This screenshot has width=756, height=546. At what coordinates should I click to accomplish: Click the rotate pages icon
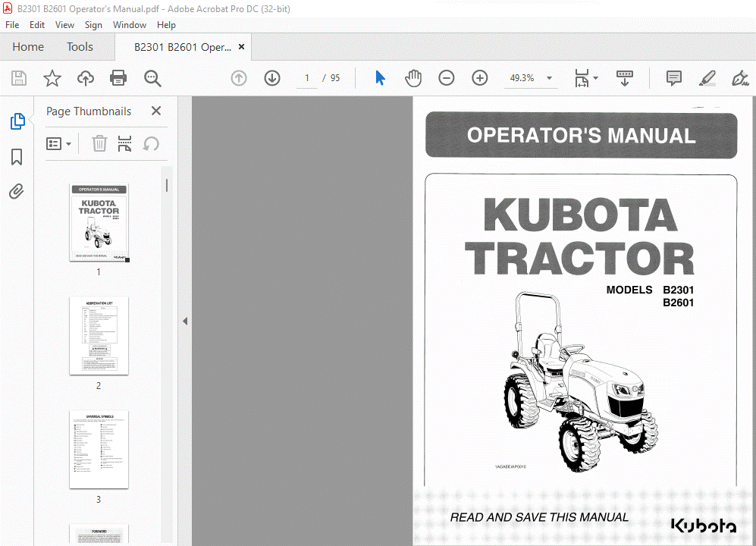point(151,144)
